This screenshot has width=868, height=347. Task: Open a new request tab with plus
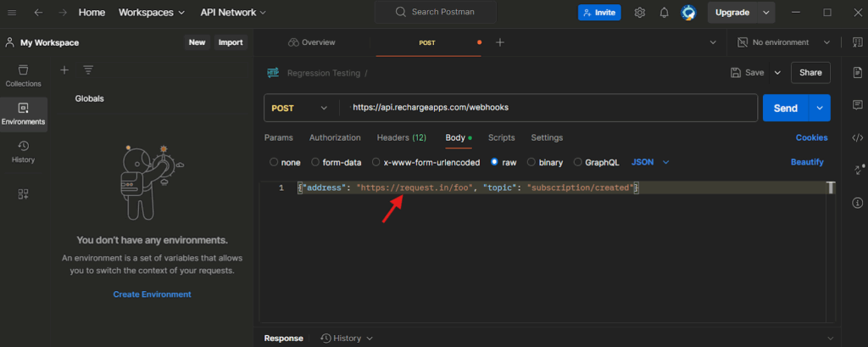(x=500, y=42)
